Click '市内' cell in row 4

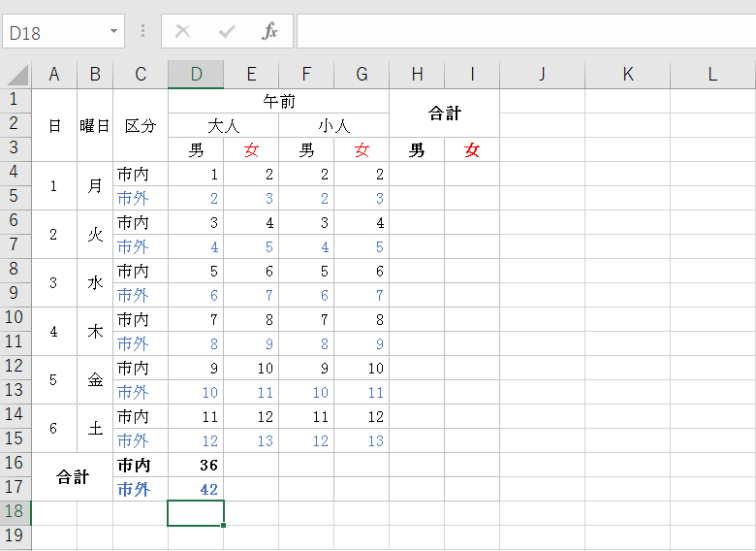coord(141,174)
